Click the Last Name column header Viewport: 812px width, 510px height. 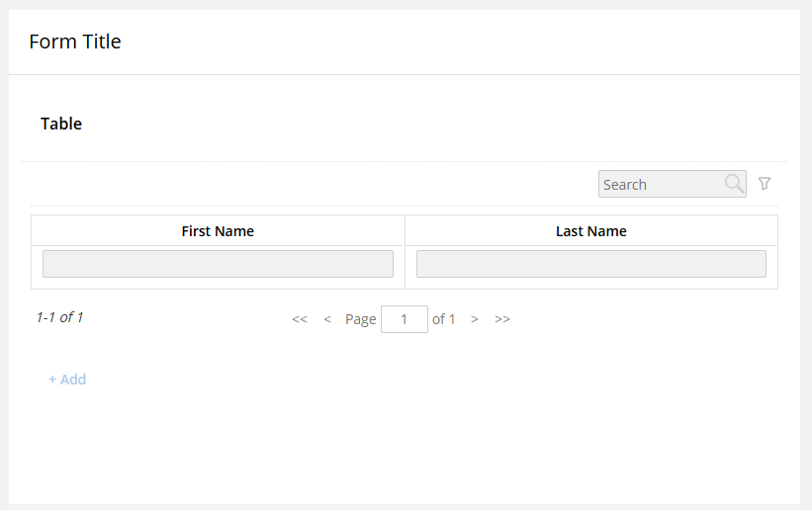coord(590,231)
